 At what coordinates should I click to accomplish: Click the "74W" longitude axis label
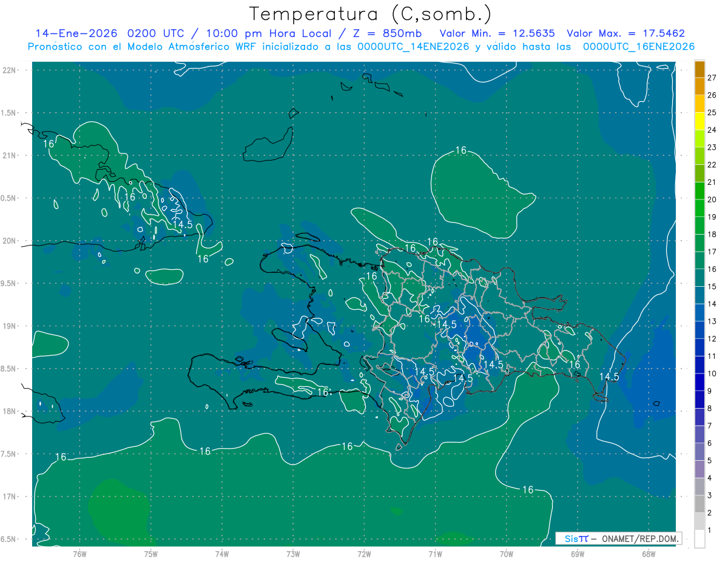click(221, 554)
